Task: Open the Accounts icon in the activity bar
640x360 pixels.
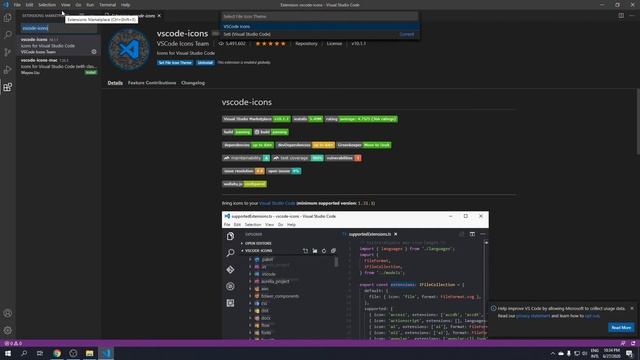Action: 7,313
